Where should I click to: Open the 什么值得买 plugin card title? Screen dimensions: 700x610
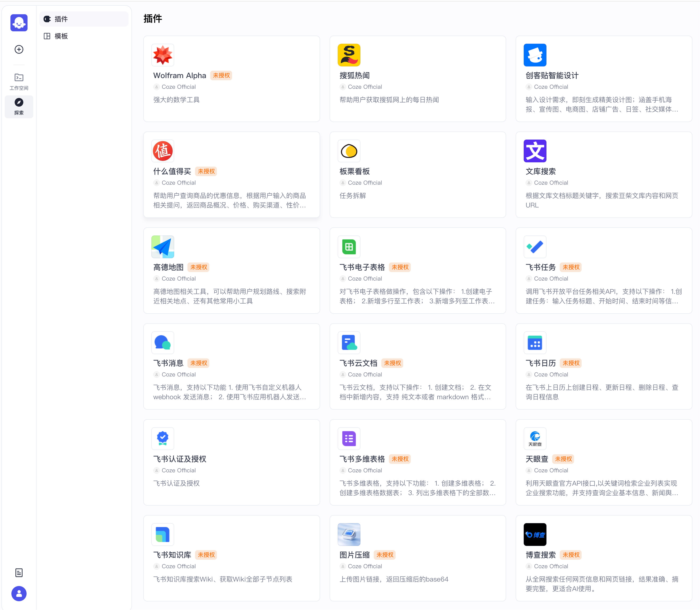172,171
